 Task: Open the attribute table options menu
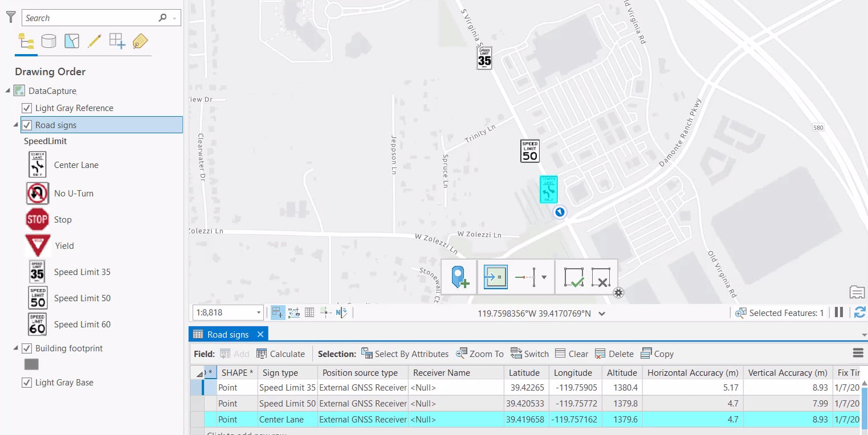coord(858,352)
